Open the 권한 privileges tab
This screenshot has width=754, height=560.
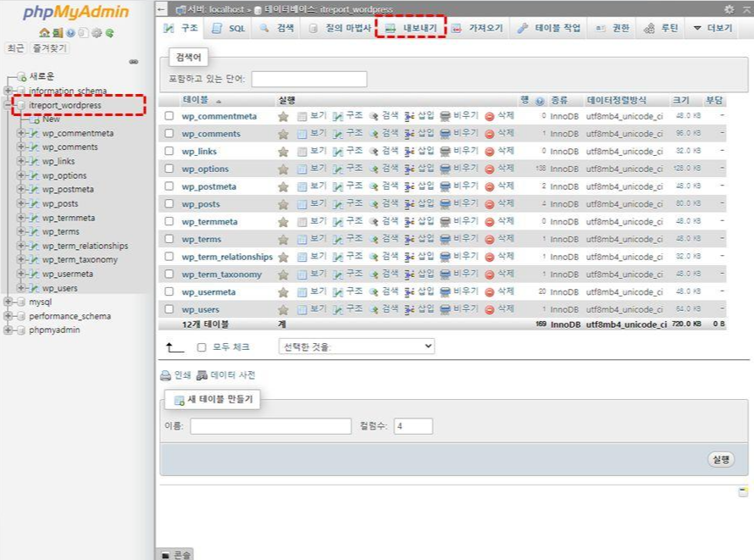pos(613,28)
